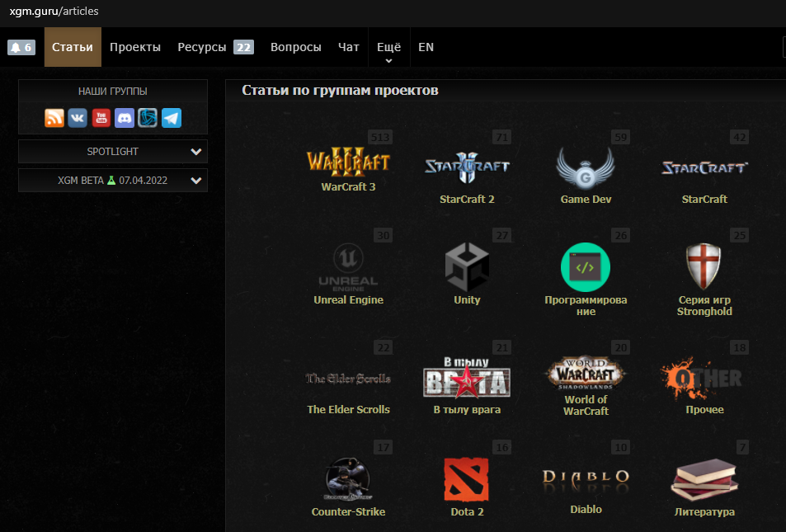Click the Ресурсы counter badge 22

point(243,47)
